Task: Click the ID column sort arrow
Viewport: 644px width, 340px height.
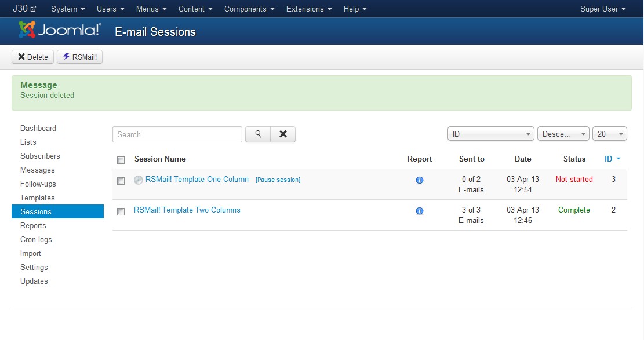Action: pos(618,159)
